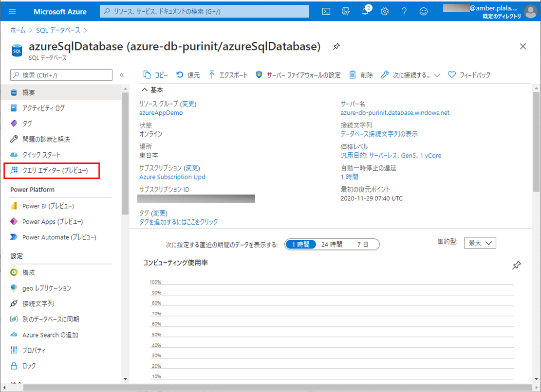Open 1 時間 auto-pause delay link
Screen dimensions: 541x392
click(x=350, y=177)
